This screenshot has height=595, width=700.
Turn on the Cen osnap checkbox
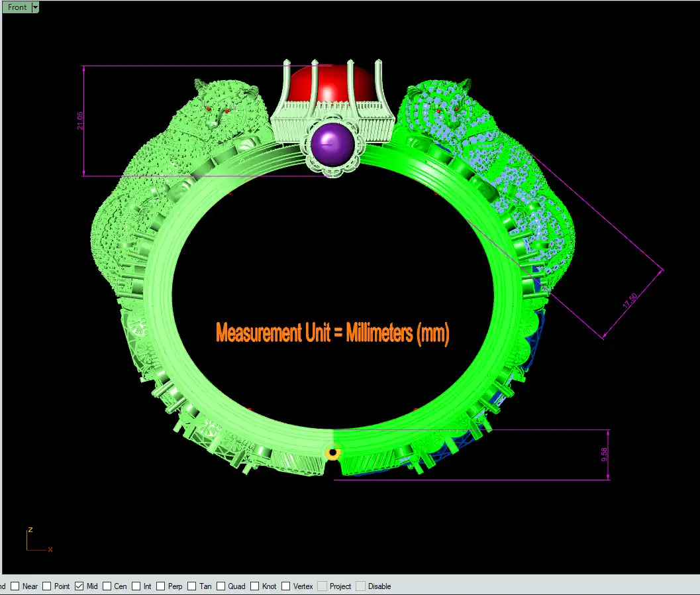(x=107, y=586)
